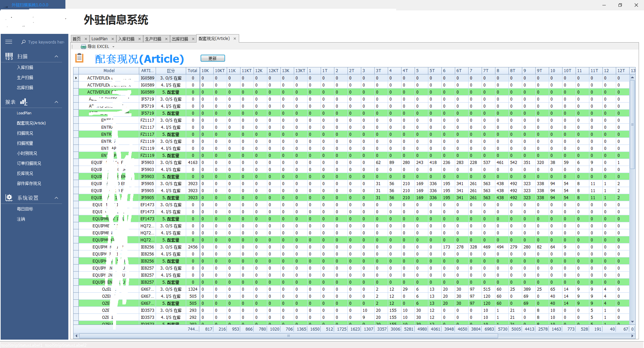Image resolution: width=644 pixels, height=348 pixels.
Task: Open 生产扫描 in the sidebar
Action: click(25, 77)
